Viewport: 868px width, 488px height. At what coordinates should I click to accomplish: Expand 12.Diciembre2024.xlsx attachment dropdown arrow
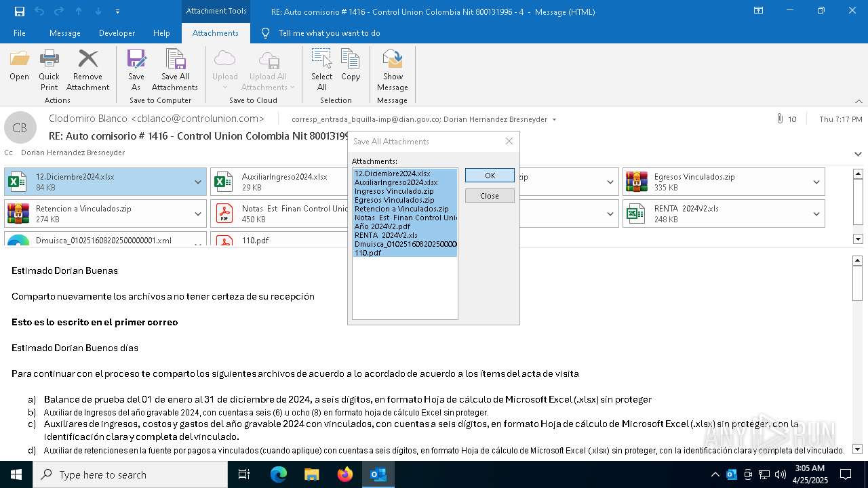pyautogui.click(x=198, y=182)
